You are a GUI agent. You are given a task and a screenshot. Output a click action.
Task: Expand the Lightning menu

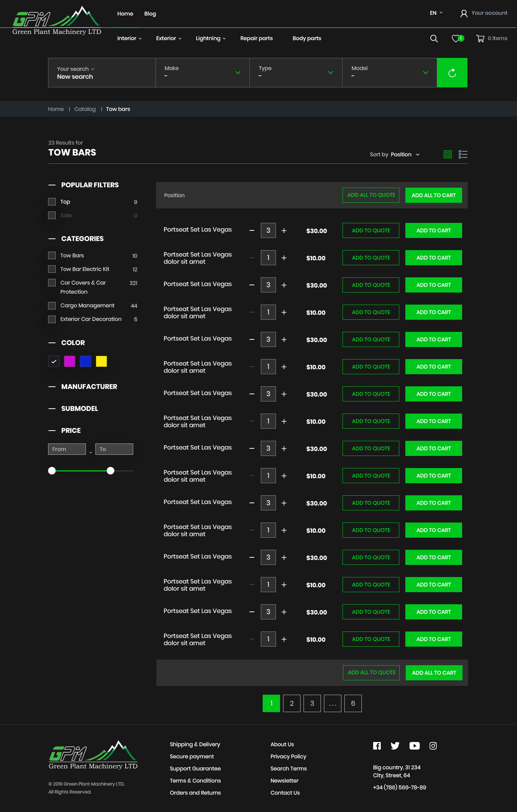pyautogui.click(x=211, y=38)
